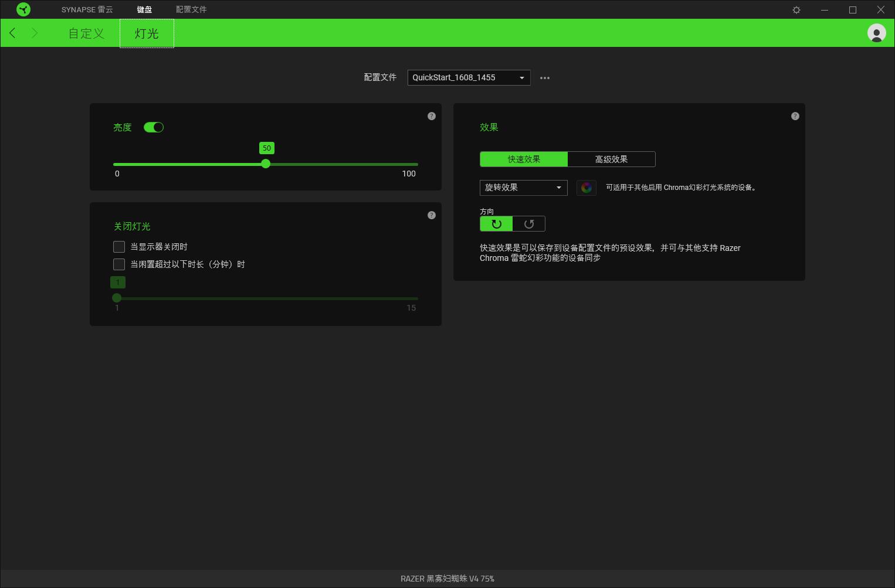Image resolution: width=895 pixels, height=588 pixels.
Task: Click RAZER 黑寡妇蜘蛛 V4 75% device label
Action: pos(447,579)
